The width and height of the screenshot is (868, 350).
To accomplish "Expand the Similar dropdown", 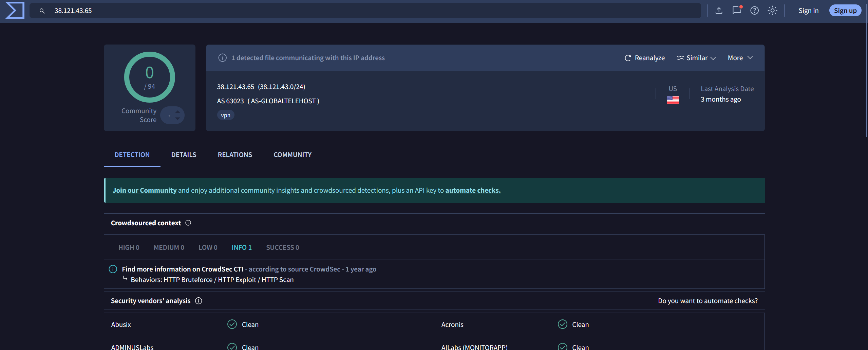I will [x=696, y=58].
